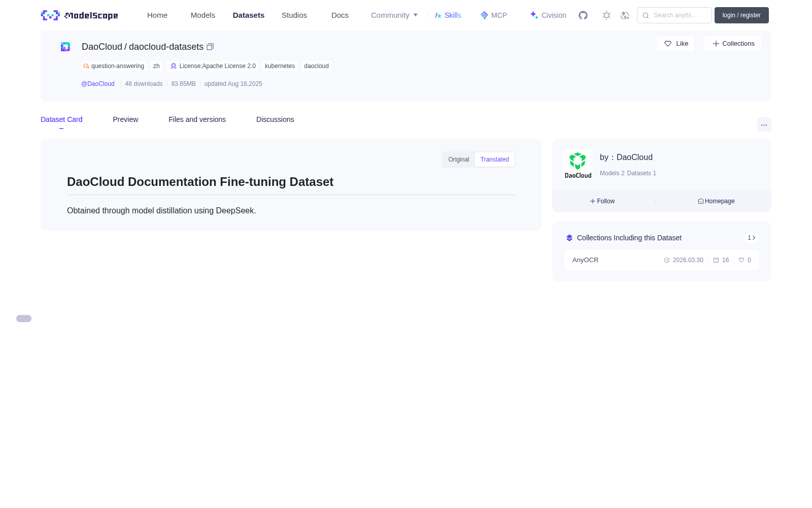Open the three-dot more options menu
This screenshot has width=812, height=508.
coord(764,124)
